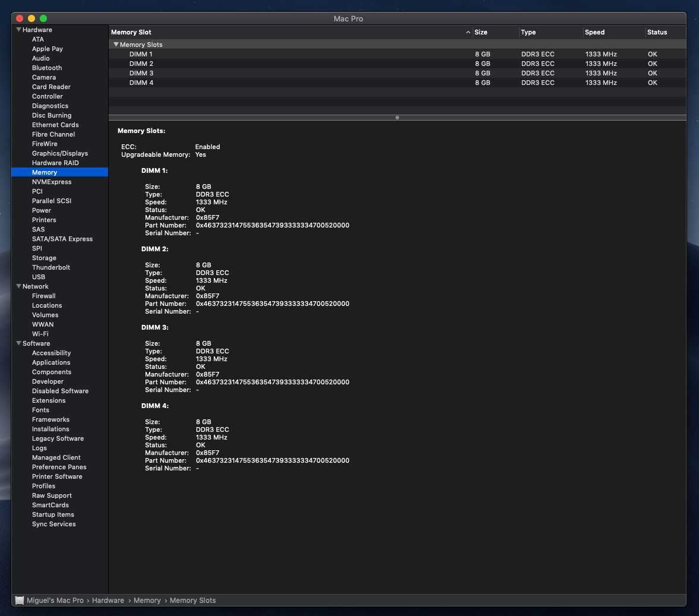The image size is (699, 616).
Task: Select Hardware RAID in the sidebar
Action: coord(55,163)
